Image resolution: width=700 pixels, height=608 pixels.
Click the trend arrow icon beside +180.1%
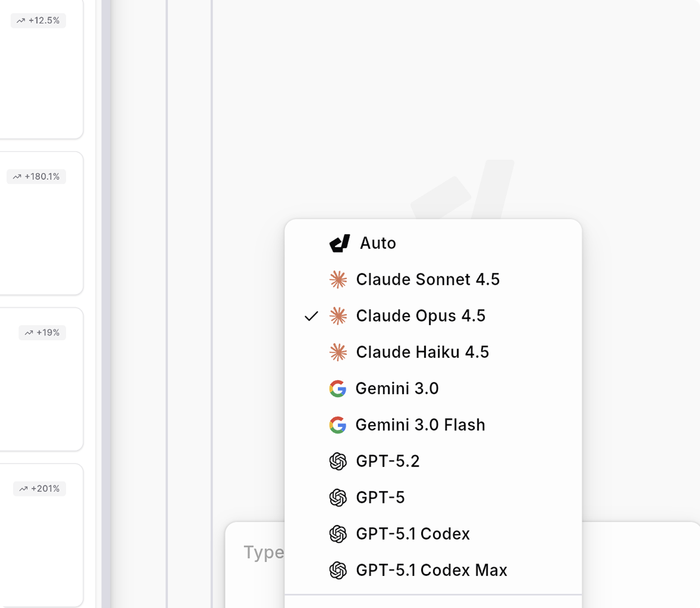click(x=17, y=177)
